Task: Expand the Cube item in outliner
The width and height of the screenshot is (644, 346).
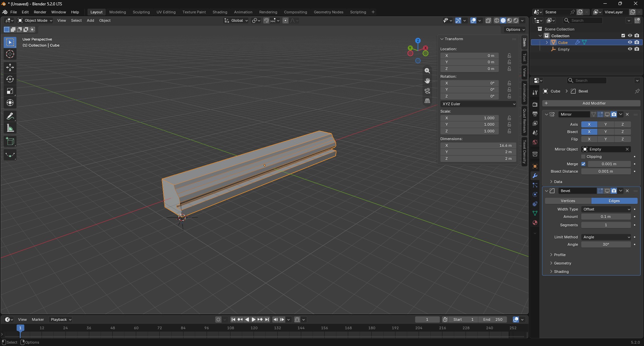Action: 547,43
